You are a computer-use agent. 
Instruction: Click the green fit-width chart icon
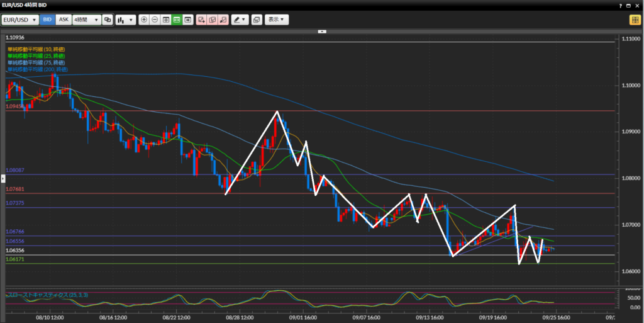click(177, 20)
